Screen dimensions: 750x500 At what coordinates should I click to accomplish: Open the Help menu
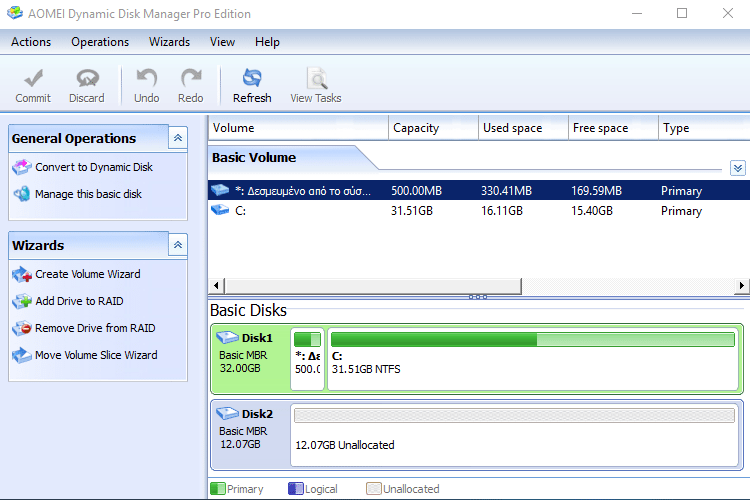point(267,42)
